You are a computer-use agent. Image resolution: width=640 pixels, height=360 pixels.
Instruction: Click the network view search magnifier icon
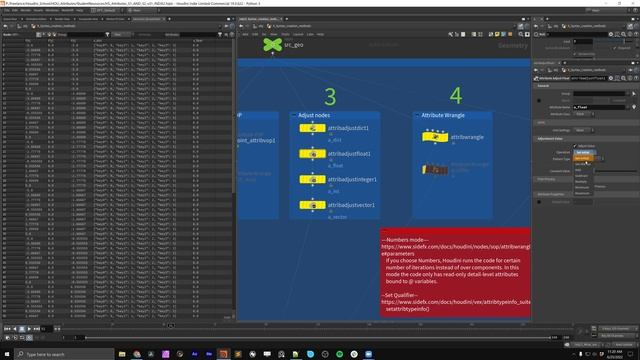pos(521,35)
